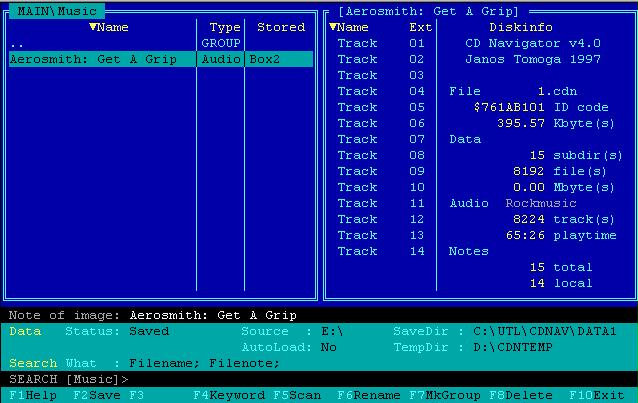Select Track 02 in track list
Image resolution: width=638 pixels, height=403 pixels.
[x=381, y=59]
